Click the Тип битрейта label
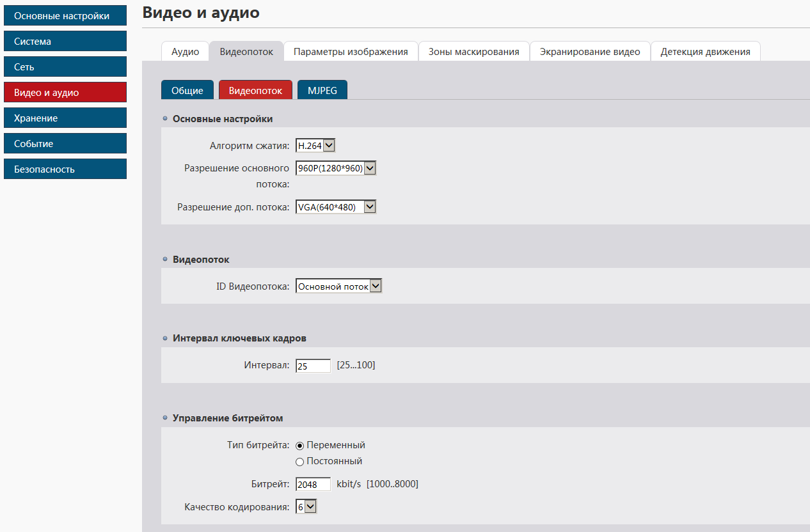The width and height of the screenshot is (810, 532). 258,445
